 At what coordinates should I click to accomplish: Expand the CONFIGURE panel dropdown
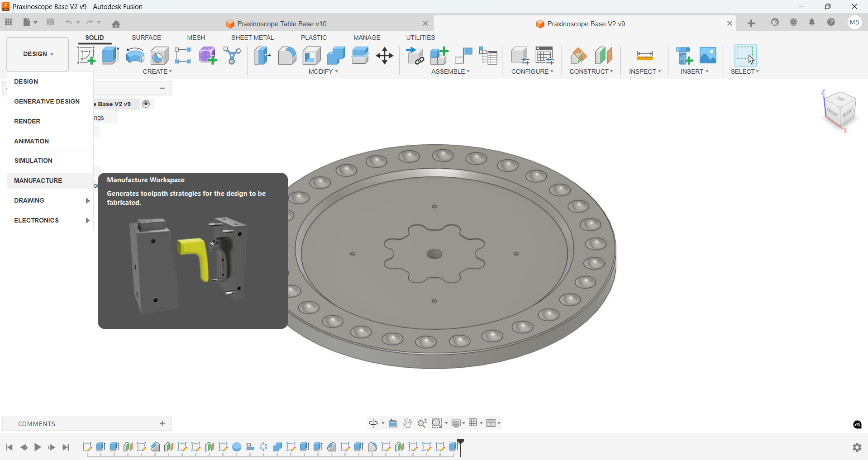pyautogui.click(x=532, y=71)
